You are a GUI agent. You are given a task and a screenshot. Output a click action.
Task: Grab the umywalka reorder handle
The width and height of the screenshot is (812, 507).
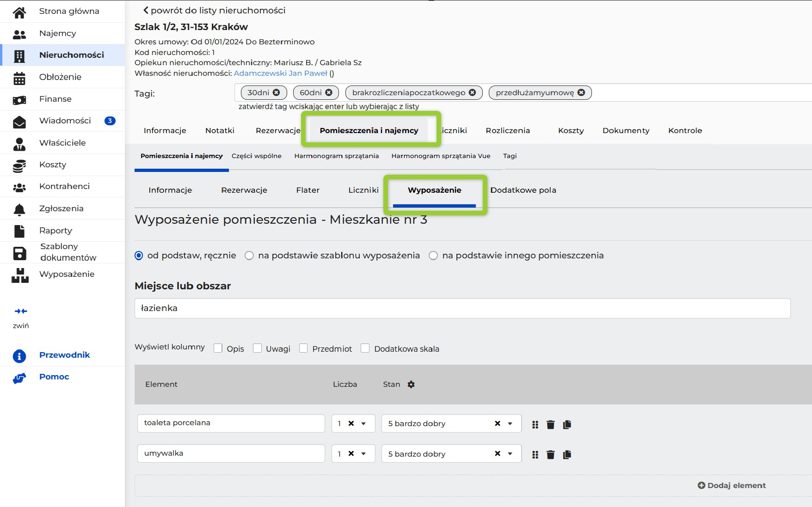tap(535, 455)
